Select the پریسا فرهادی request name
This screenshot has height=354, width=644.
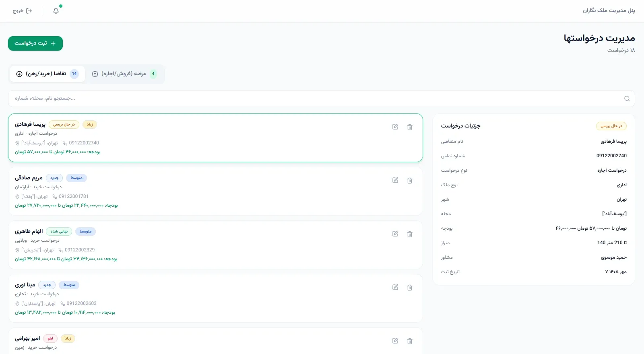(30, 124)
